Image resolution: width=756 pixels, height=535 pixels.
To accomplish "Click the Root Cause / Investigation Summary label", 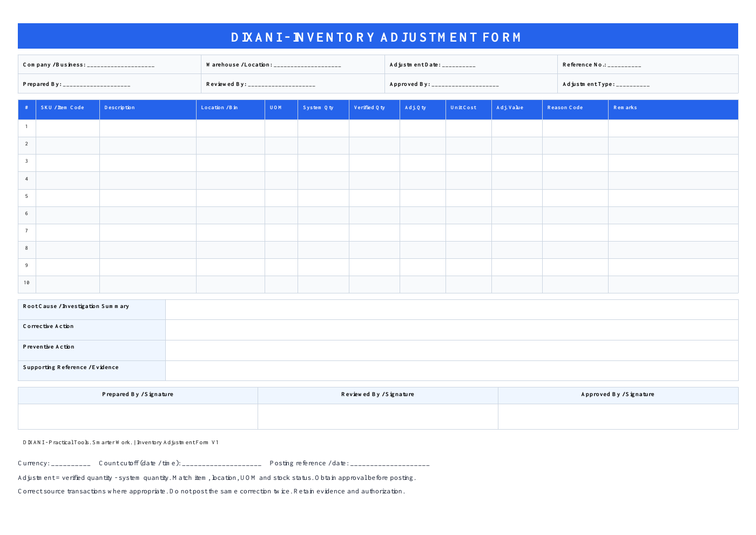I will 76,306.
